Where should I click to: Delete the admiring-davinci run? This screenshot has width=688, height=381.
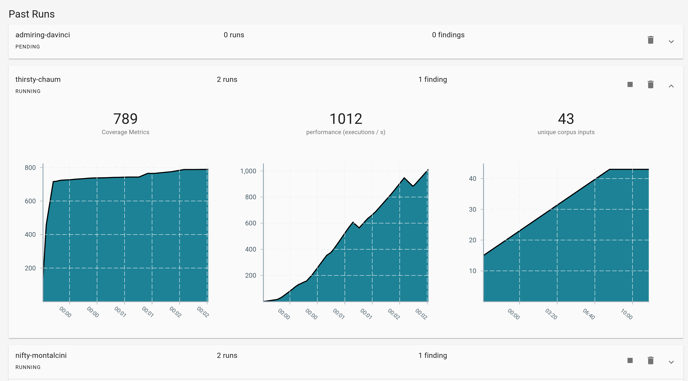650,40
